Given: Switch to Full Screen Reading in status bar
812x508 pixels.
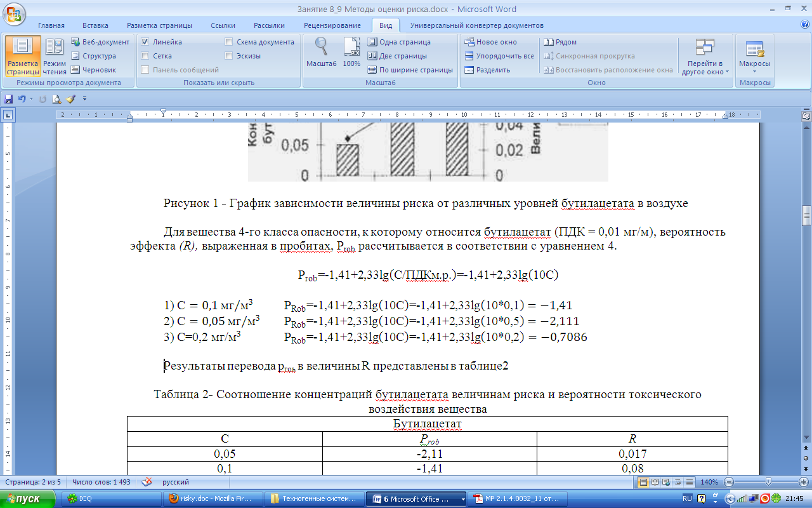Looking at the screenshot, I should tap(656, 482).
